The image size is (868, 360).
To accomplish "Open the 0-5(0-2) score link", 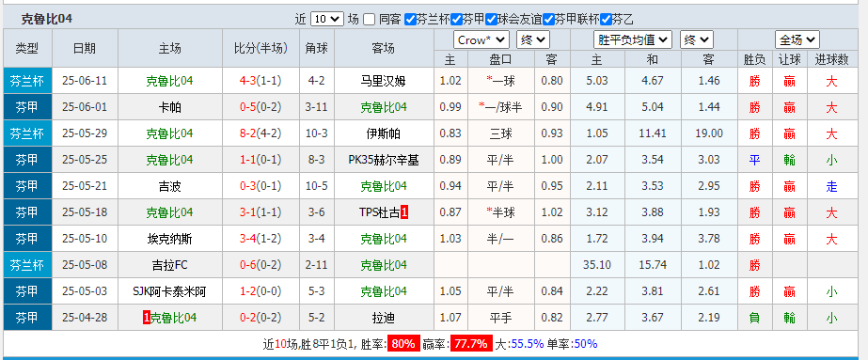I will point(260,107).
